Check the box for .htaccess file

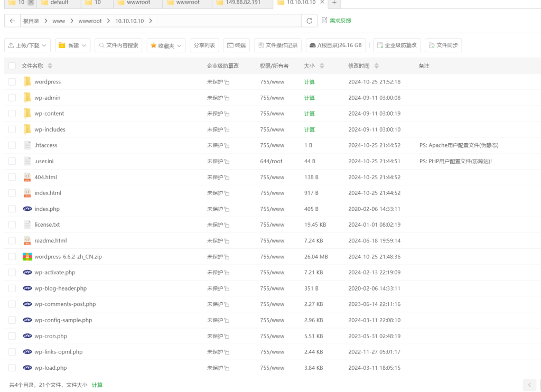coord(12,145)
